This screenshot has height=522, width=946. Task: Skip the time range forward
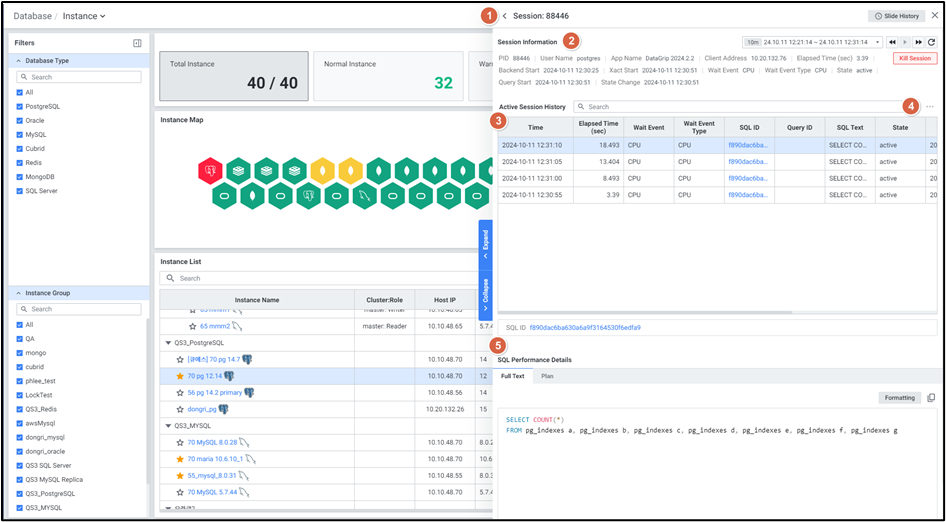point(919,42)
